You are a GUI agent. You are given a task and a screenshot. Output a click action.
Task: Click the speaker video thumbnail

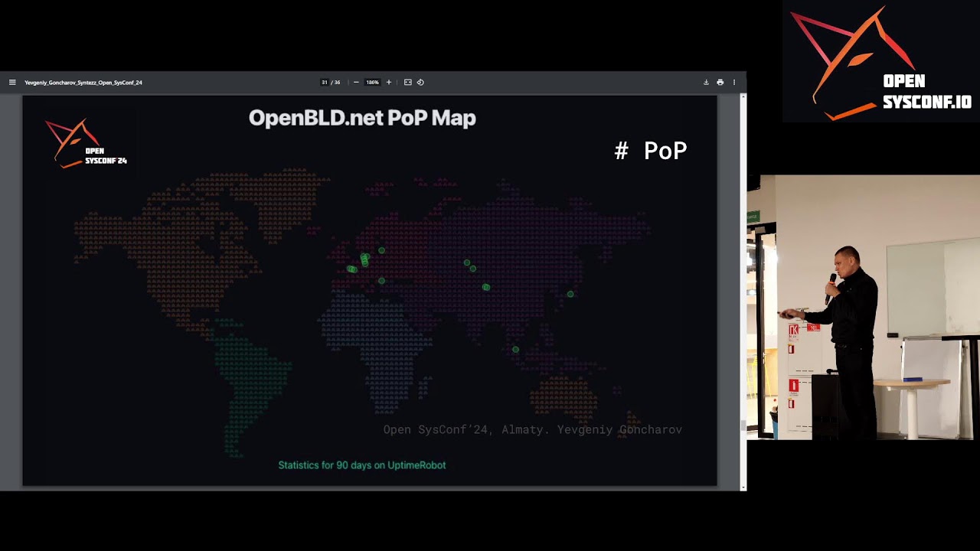tap(863, 307)
